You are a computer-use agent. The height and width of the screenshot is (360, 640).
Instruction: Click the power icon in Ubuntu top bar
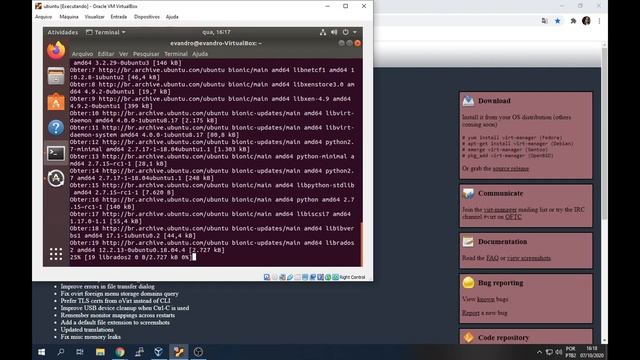click(x=346, y=32)
